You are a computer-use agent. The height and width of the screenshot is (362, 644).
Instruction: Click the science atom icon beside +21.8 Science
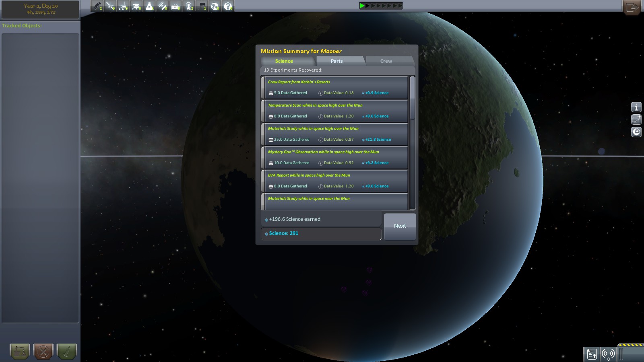(x=363, y=140)
